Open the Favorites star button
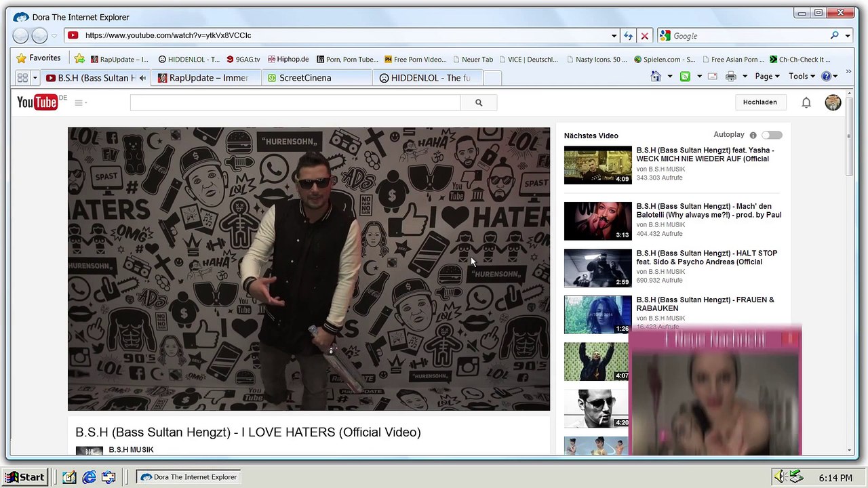Screen dimensions: 868x488 pyautogui.click(x=39, y=58)
